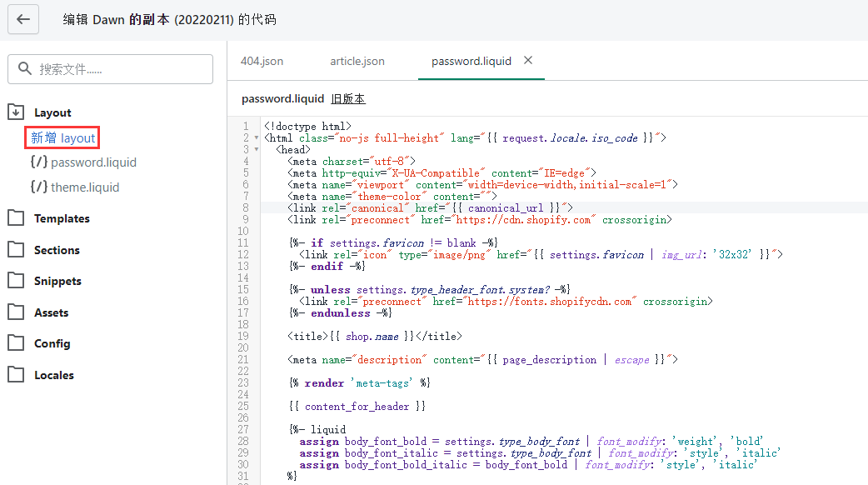Go back using the arrow button

pos(23,19)
